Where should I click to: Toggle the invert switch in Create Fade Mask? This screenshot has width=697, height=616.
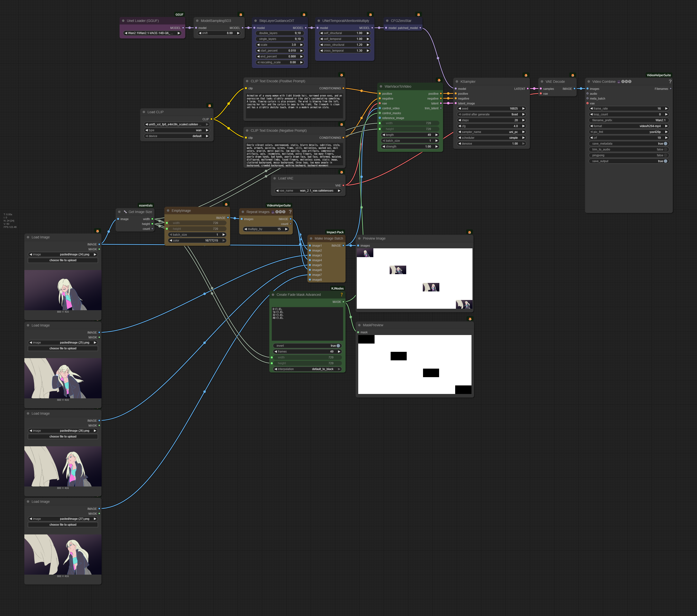pyautogui.click(x=338, y=346)
